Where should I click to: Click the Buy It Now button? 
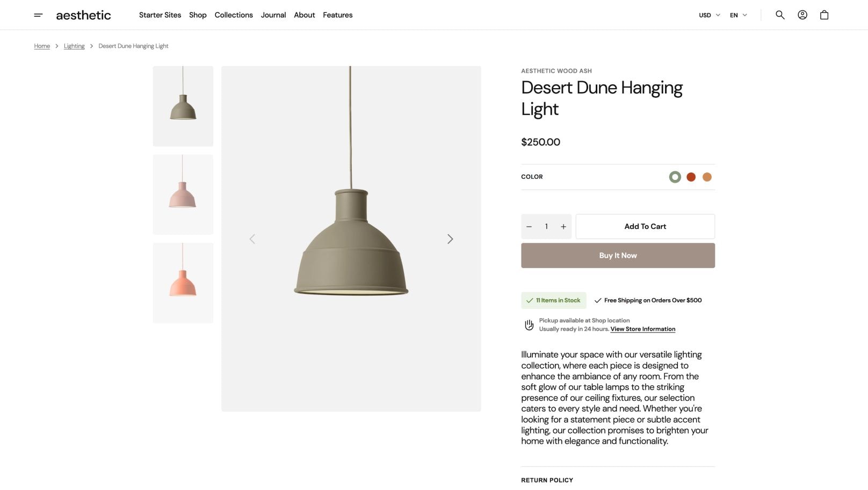[x=618, y=256]
